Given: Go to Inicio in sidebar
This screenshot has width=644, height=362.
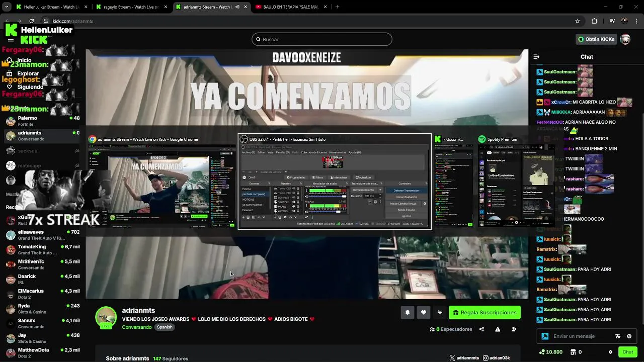Looking at the screenshot, I should click(24, 60).
